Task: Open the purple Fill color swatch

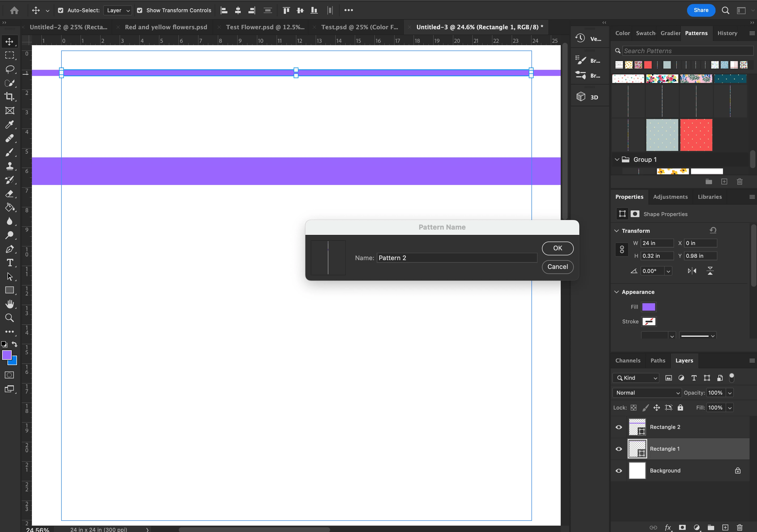Action: pos(648,307)
